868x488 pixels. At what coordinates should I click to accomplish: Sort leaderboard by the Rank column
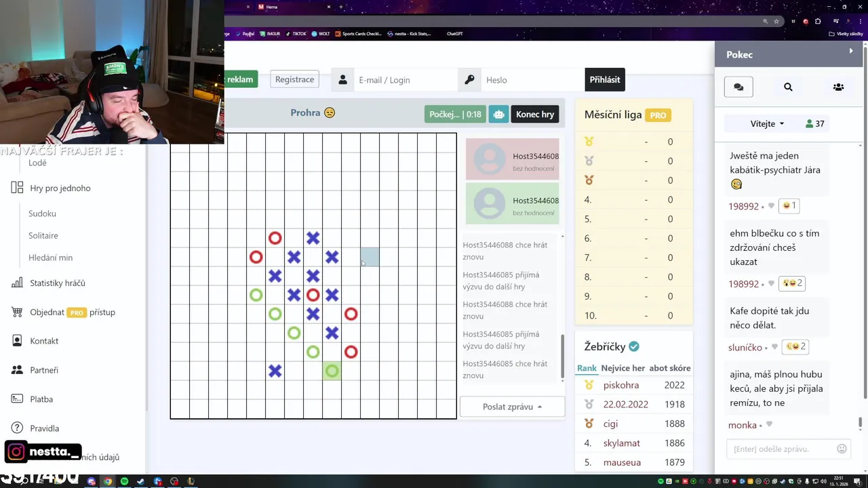point(587,368)
